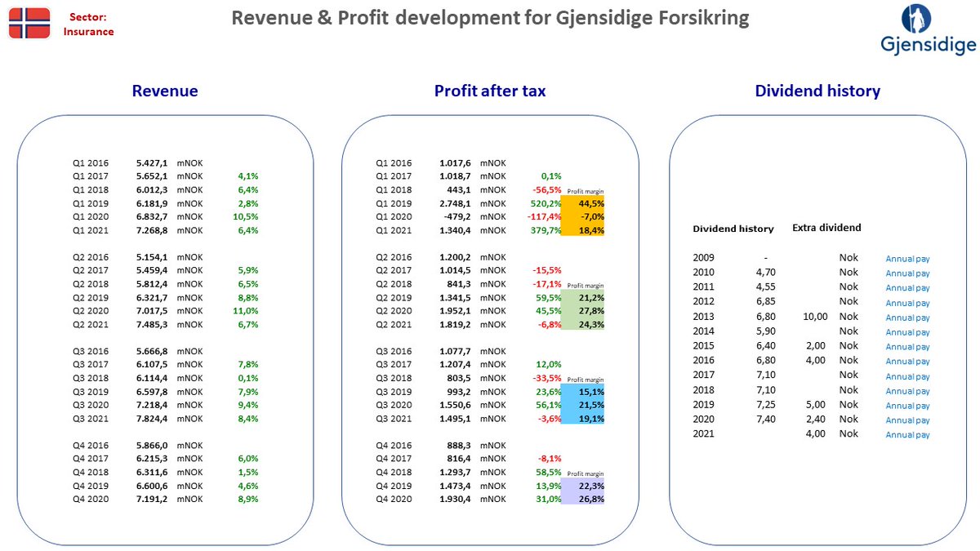Click revenue value 6.114,4
The width and height of the screenshot is (980, 551).
152,378
